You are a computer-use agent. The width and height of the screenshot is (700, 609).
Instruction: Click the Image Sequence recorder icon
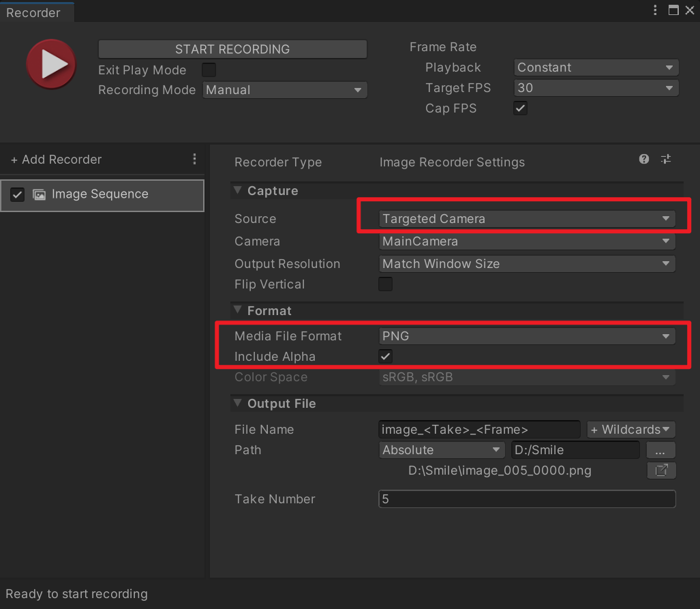(40, 194)
